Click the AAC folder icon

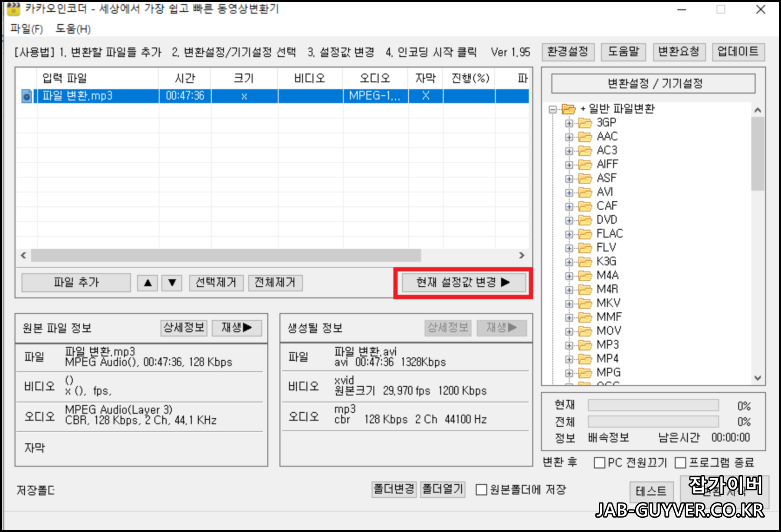(x=585, y=137)
